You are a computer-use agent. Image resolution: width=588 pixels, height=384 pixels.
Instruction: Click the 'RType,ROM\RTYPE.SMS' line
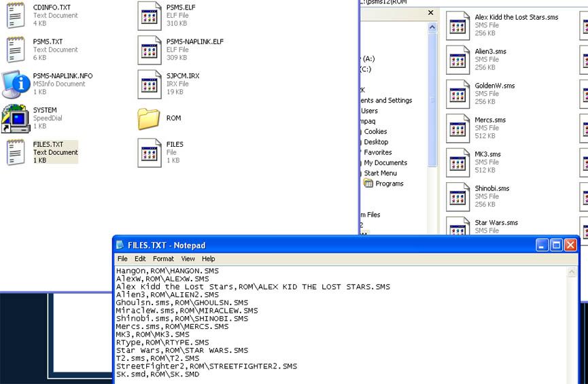coord(162,343)
